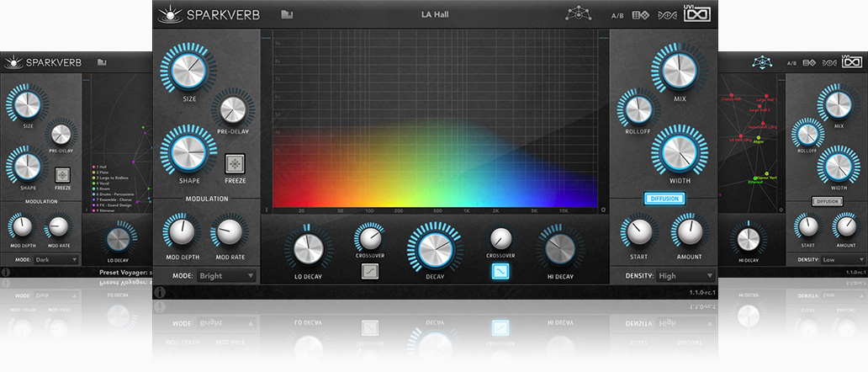Click the Sparkverb sun logo in center window

[168, 14]
